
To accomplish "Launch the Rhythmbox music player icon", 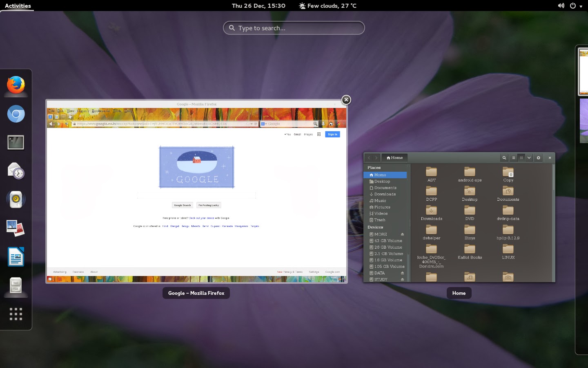I will [16, 200].
